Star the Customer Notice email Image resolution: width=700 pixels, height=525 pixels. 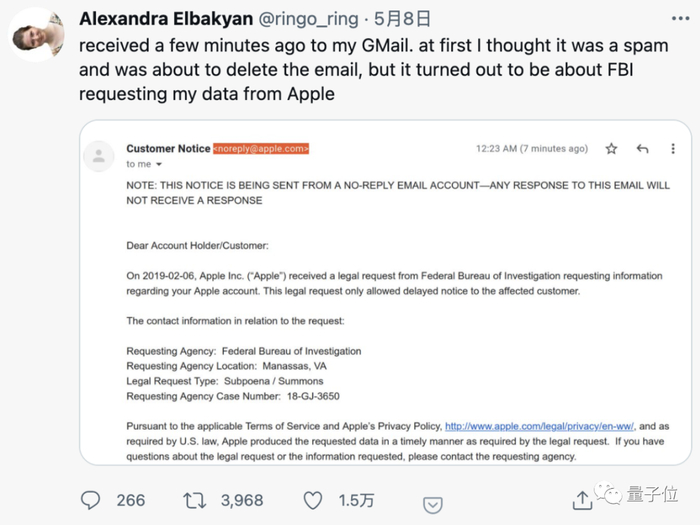click(x=611, y=149)
